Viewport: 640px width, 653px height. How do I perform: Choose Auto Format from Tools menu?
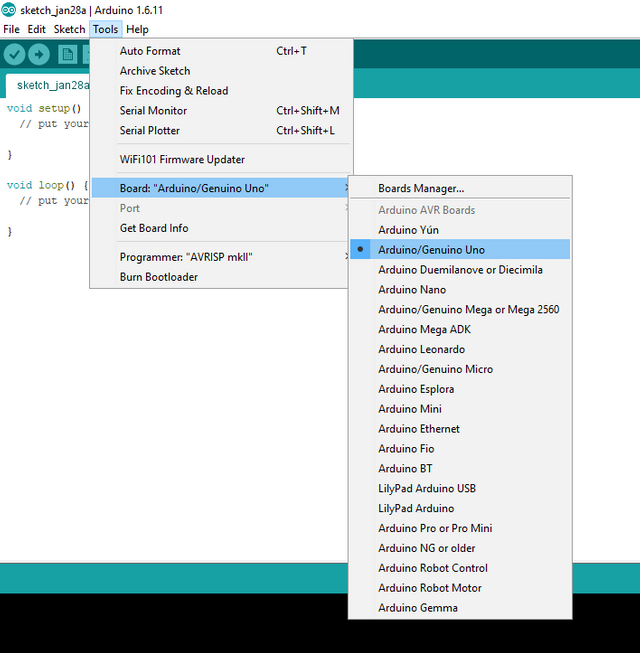coord(221,51)
